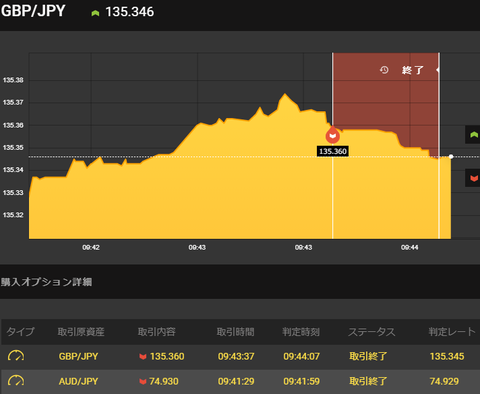Click the 09:44:07 judgment time cell
This screenshot has height=394, width=480.
[301, 356]
